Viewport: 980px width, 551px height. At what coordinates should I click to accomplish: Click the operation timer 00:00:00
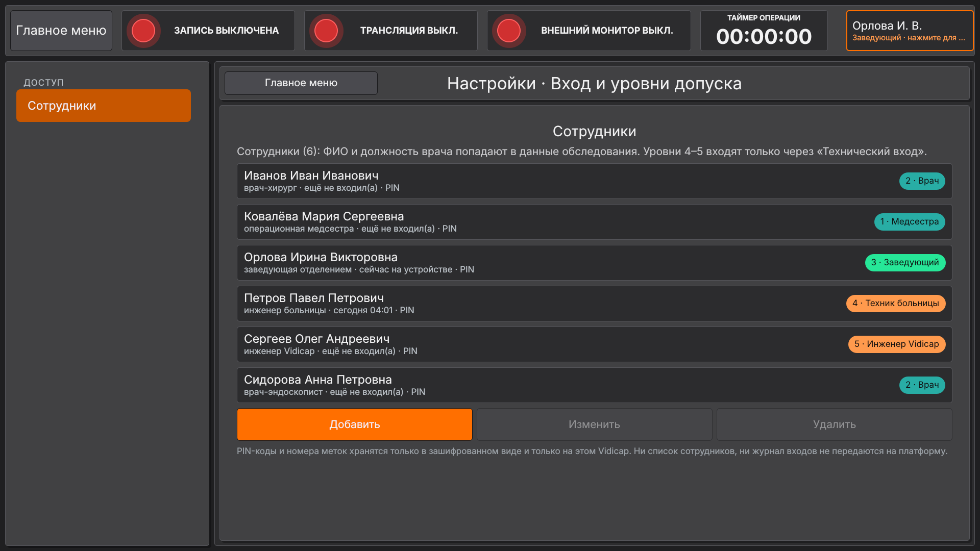pyautogui.click(x=764, y=37)
